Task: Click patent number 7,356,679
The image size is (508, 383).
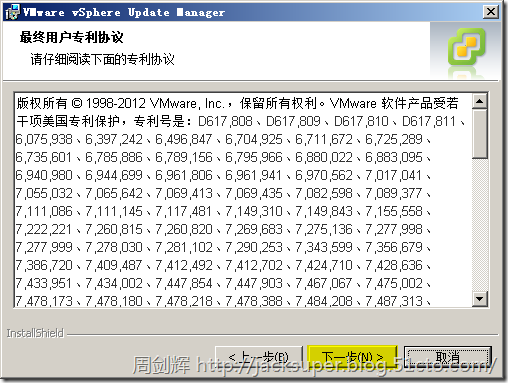Action: pos(394,247)
